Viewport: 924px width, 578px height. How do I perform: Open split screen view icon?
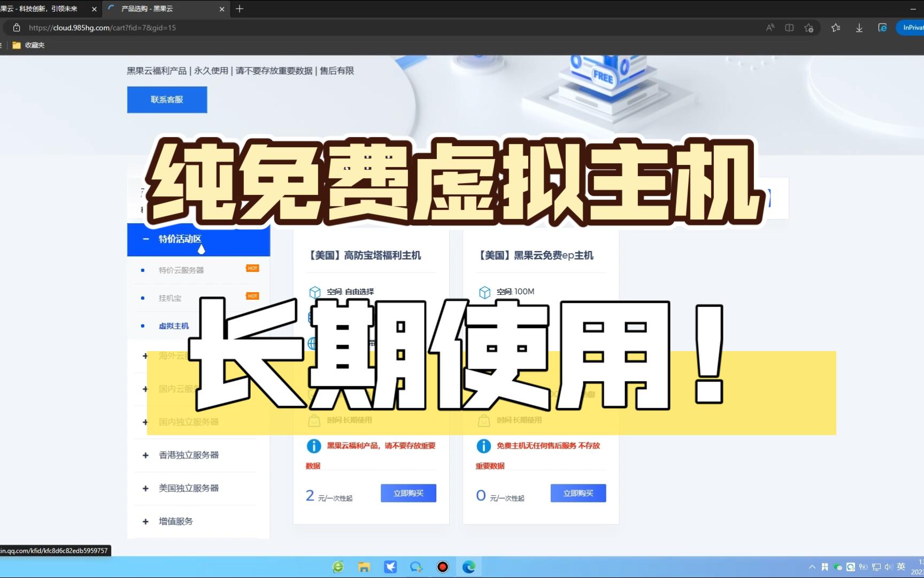point(789,28)
